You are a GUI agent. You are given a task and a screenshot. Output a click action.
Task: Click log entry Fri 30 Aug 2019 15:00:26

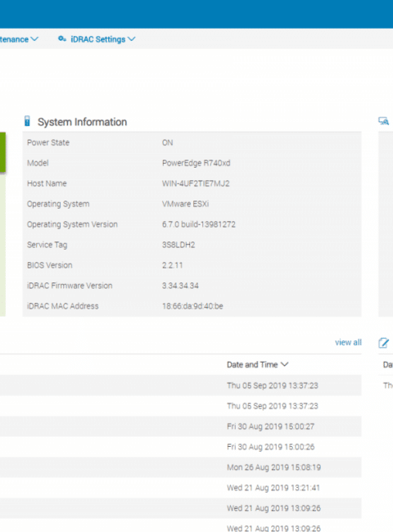click(x=270, y=447)
